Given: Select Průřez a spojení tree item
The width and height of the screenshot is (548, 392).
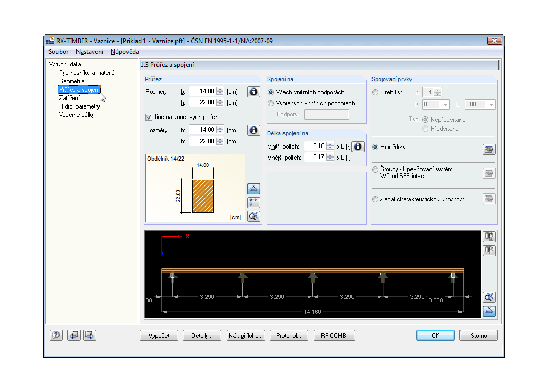Looking at the screenshot, I should pos(80,90).
